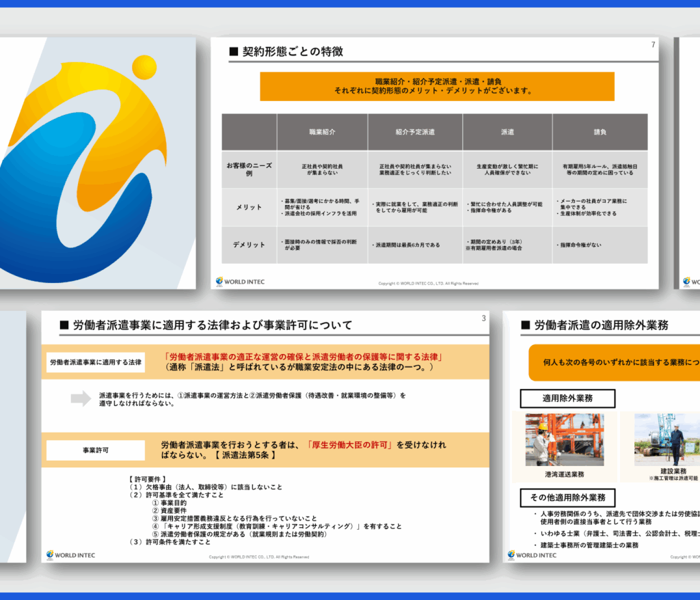Click the WORLD INTEC logo on 適用除外業務 slide
This screenshot has height=600, width=700.
click(x=532, y=555)
